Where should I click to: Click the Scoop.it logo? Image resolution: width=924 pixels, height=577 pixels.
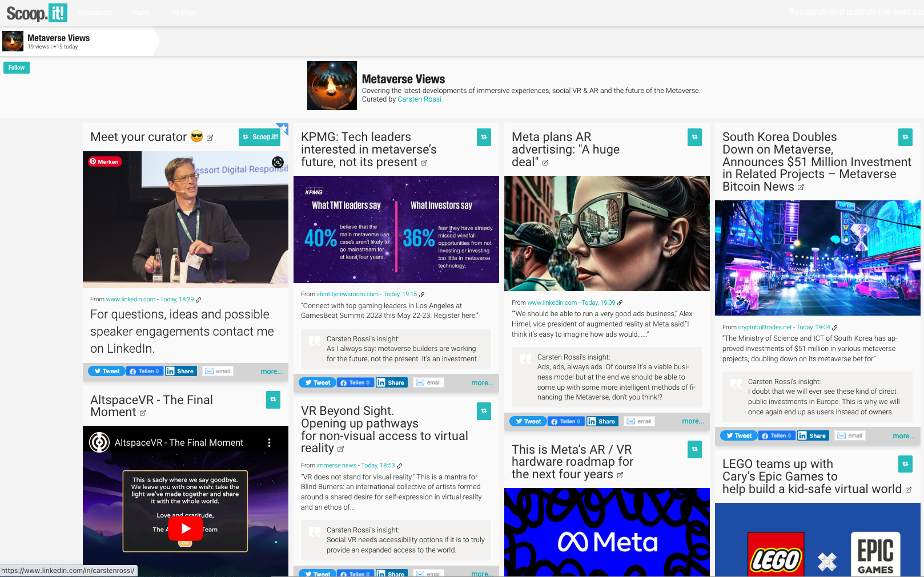(x=37, y=13)
